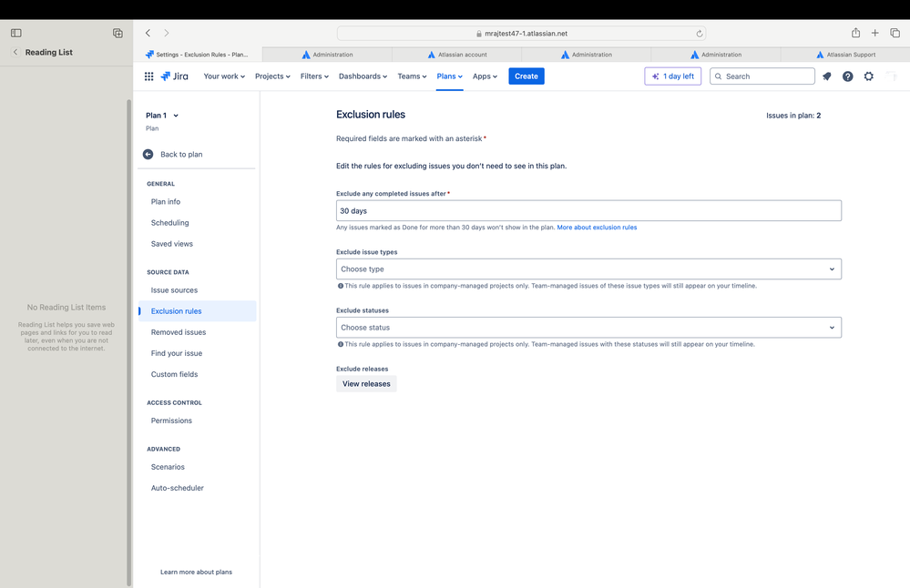Open the Jira app switcher grid icon

[x=148, y=76]
